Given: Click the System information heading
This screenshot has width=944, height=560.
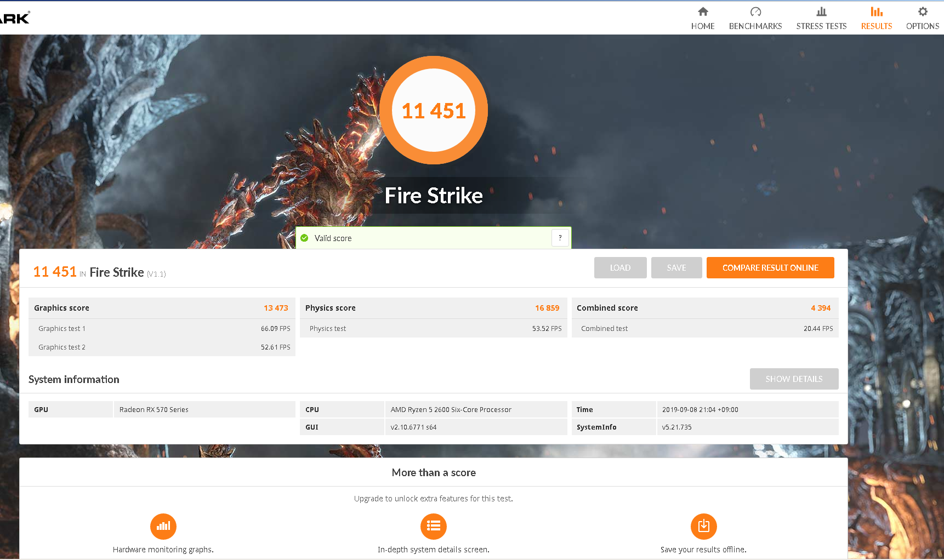Looking at the screenshot, I should point(74,379).
